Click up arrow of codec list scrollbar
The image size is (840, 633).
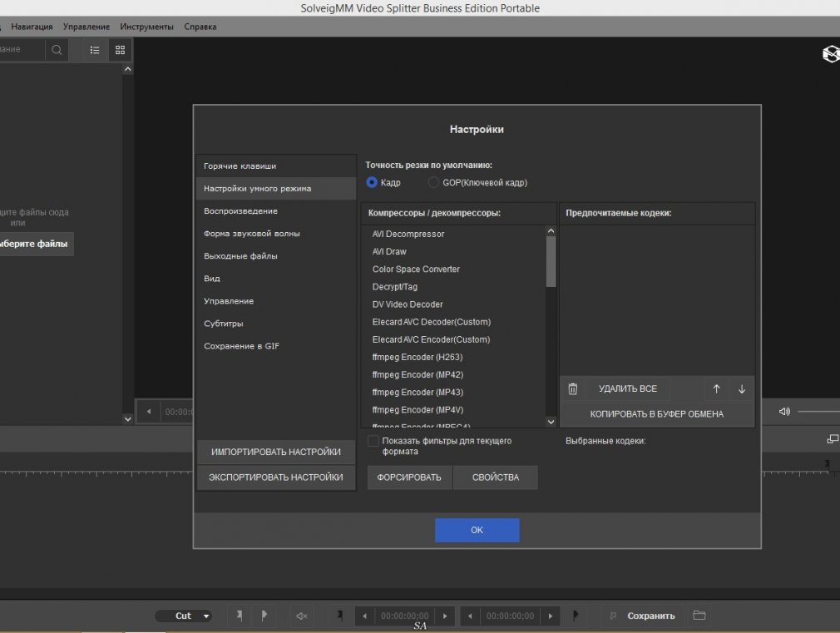point(551,230)
